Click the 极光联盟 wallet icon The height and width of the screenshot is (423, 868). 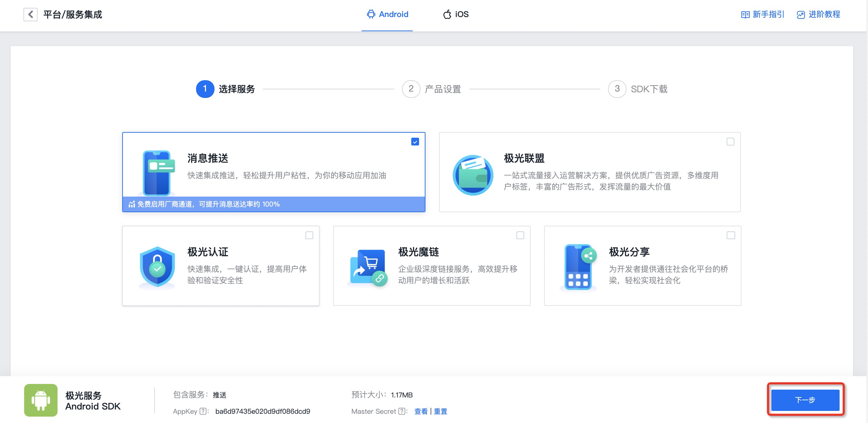[473, 175]
